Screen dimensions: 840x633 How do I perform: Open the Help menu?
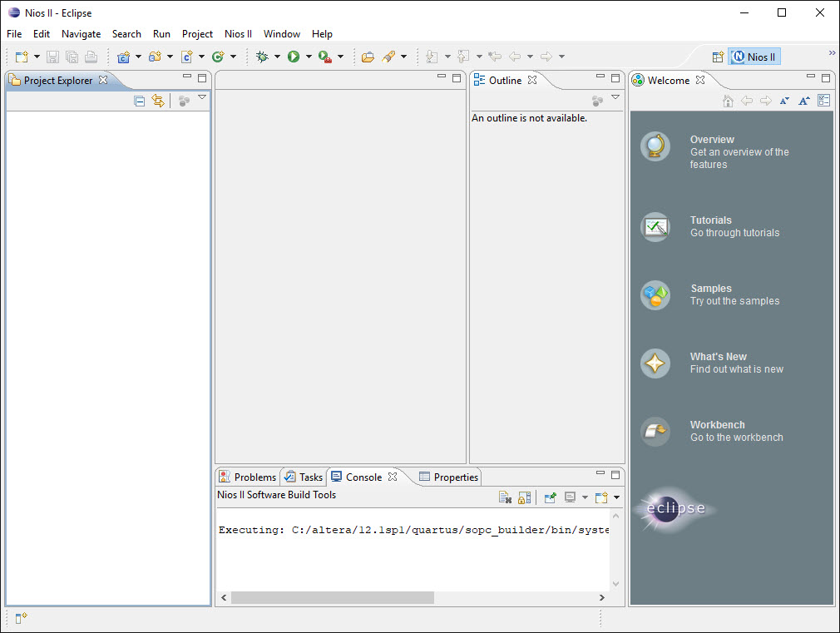pos(322,34)
